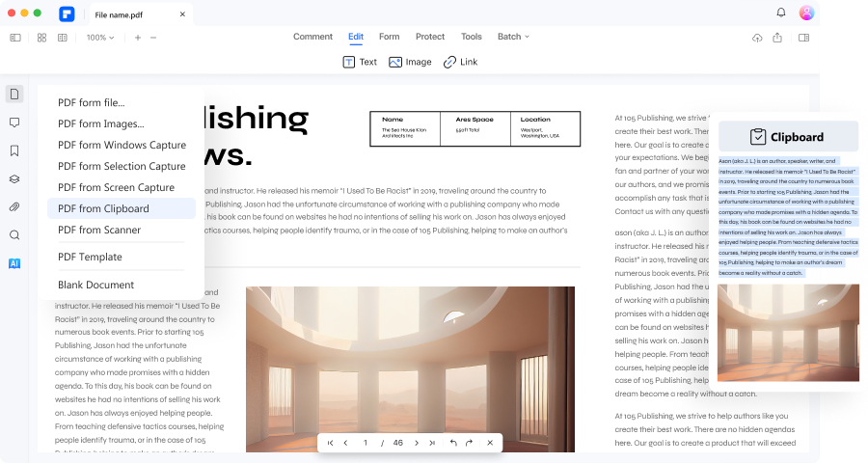868x463 pixels.
Task: Switch to grid thumbnail view
Action: pyautogui.click(x=42, y=38)
